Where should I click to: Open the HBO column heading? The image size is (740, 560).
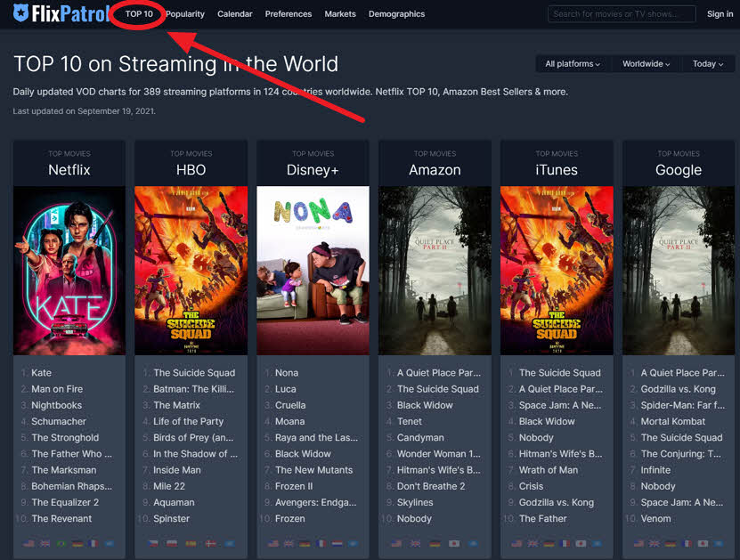(x=191, y=170)
